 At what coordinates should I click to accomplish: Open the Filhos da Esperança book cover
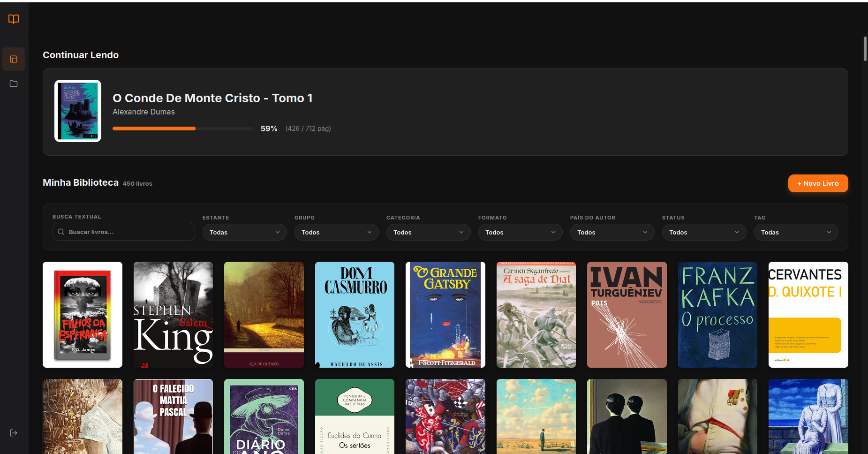click(83, 315)
